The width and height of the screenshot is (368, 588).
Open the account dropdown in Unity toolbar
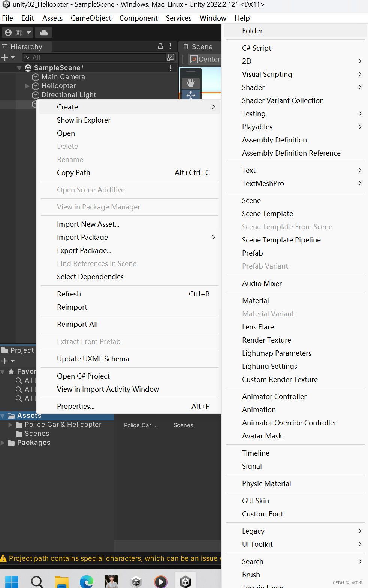pos(18,33)
